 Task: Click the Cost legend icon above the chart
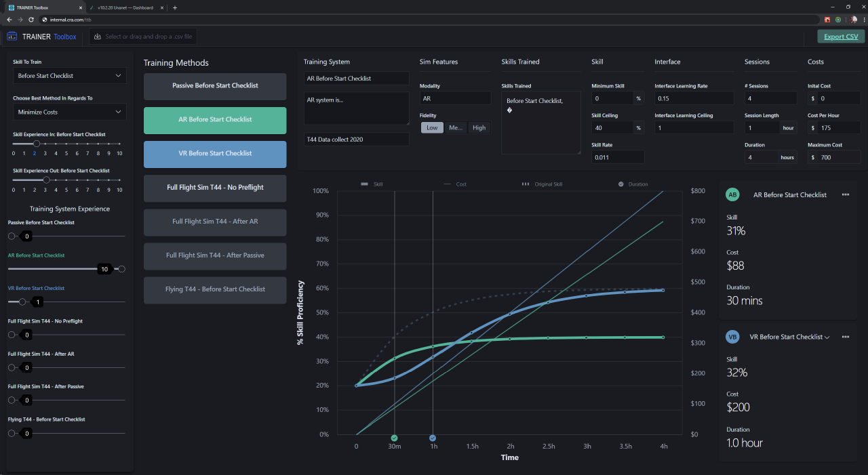pos(447,184)
